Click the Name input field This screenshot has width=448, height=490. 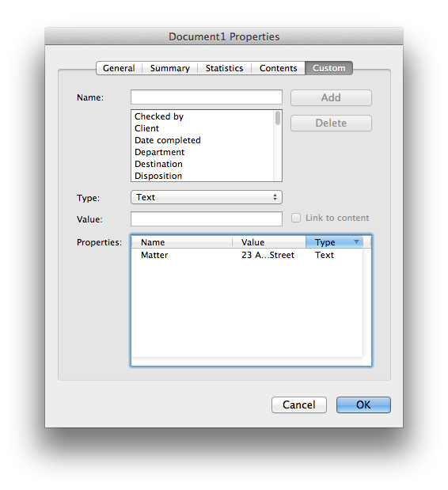[207, 97]
